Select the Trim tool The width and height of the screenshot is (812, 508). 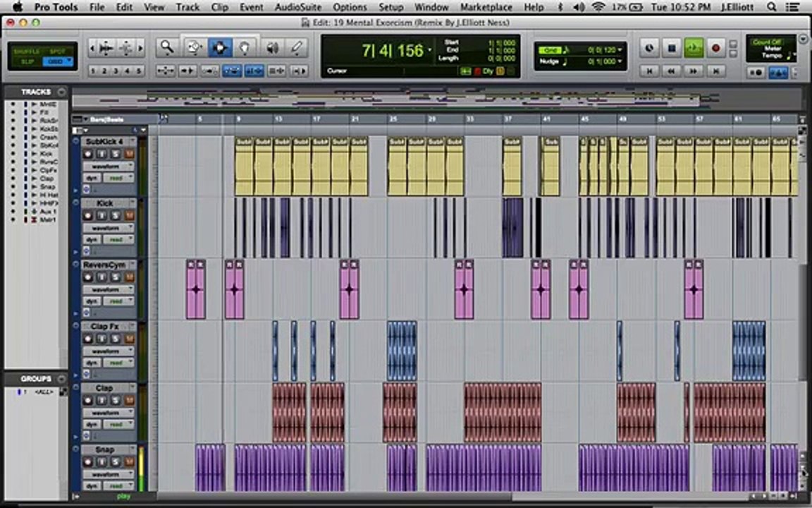click(195, 48)
